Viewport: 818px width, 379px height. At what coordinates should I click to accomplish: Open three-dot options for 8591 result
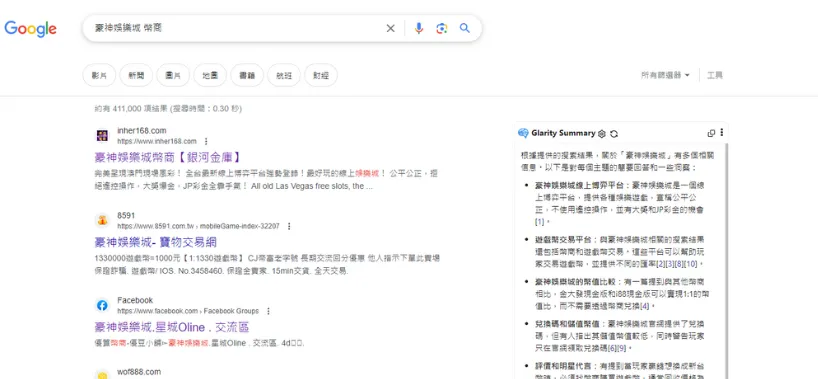[289, 227]
